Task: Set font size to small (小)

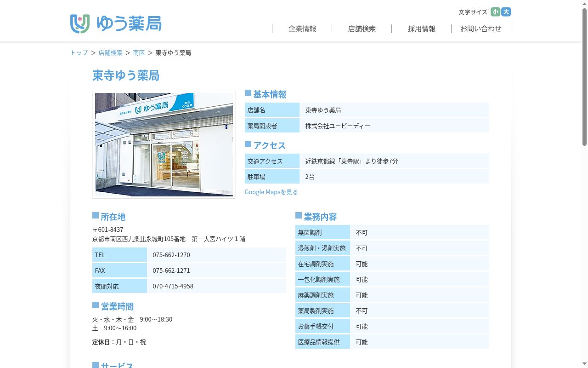Action: coord(495,12)
